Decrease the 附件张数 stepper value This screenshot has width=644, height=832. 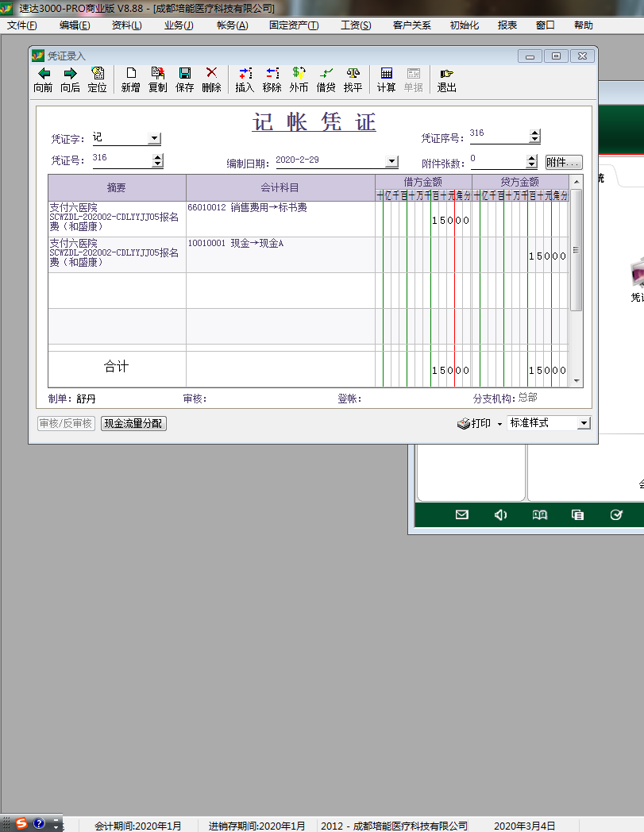(x=534, y=165)
